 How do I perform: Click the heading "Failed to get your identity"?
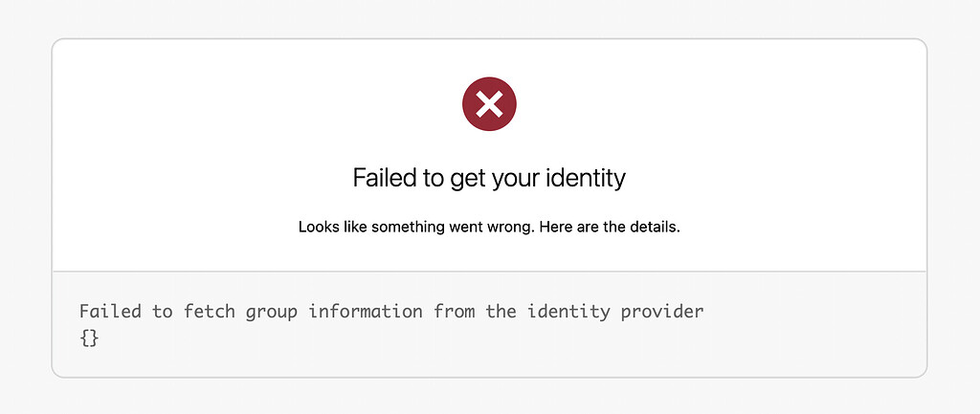489,178
